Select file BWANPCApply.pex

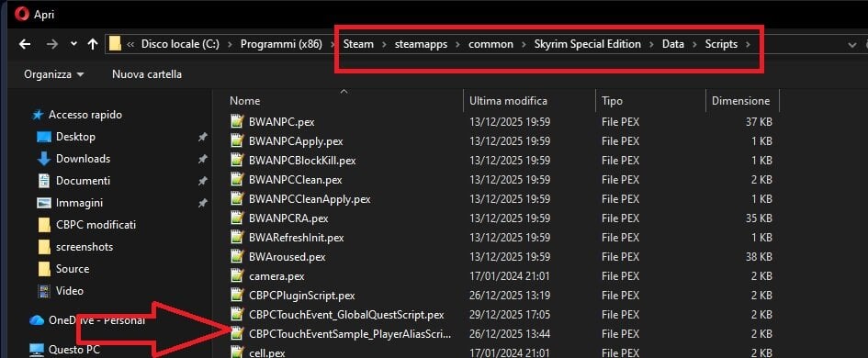tap(296, 141)
